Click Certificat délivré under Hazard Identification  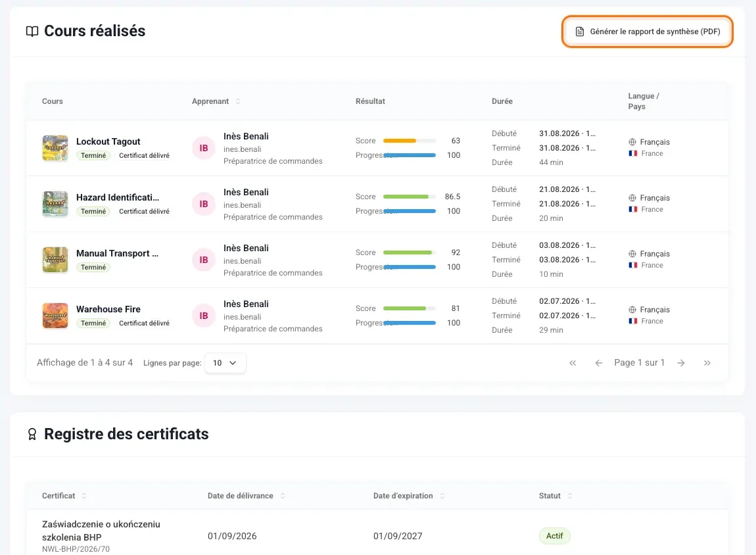click(144, 211)
